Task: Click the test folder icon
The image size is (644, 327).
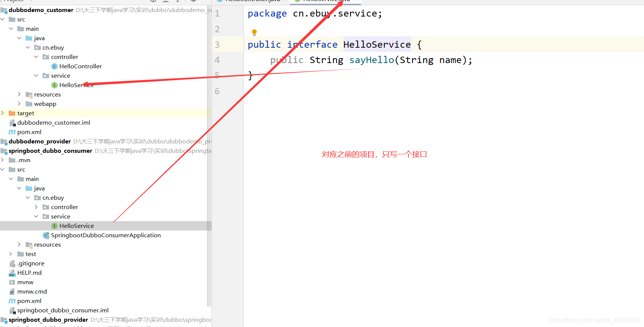Action: pos(21,254)
